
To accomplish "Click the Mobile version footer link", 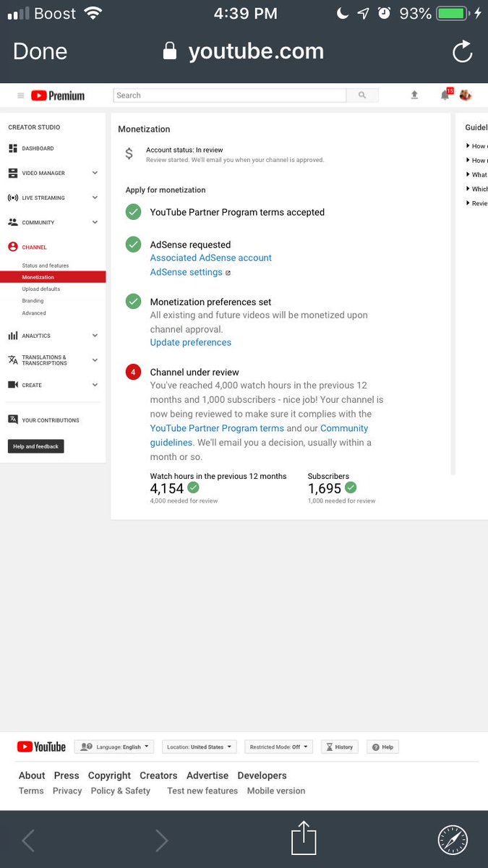I will (x=276, y=791).
